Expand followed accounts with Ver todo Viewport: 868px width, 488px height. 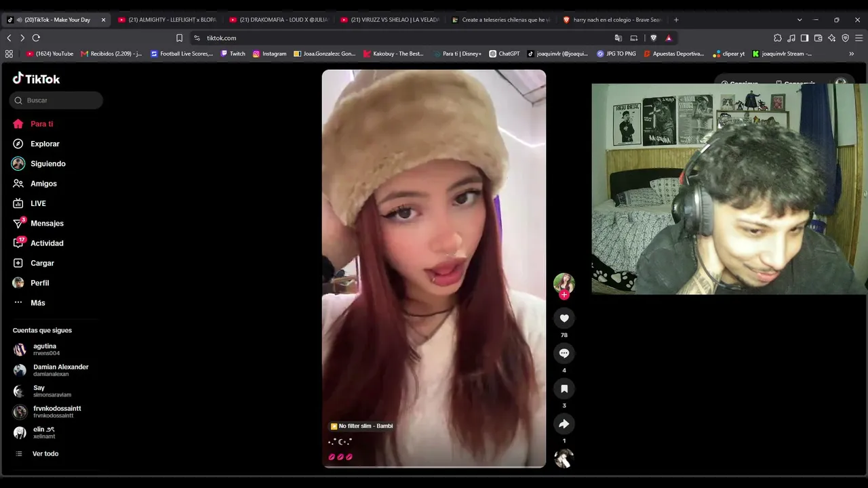[36, 453]
